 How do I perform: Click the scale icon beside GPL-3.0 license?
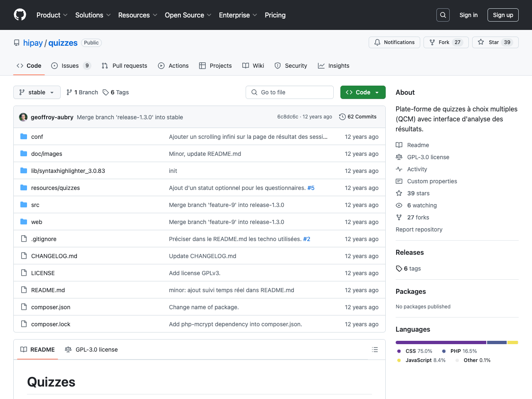point(399,157)
